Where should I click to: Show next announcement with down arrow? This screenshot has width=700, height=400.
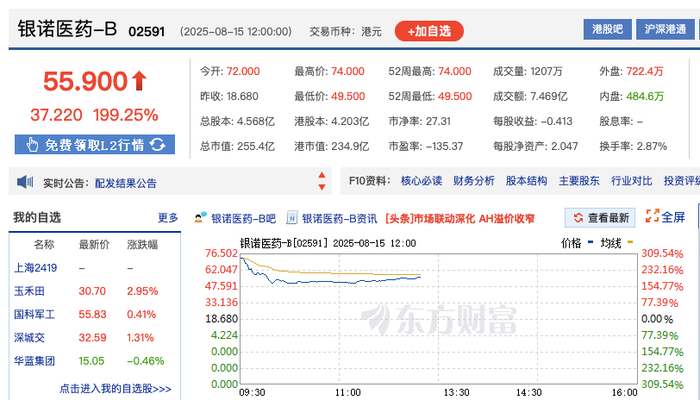[321, 187]
